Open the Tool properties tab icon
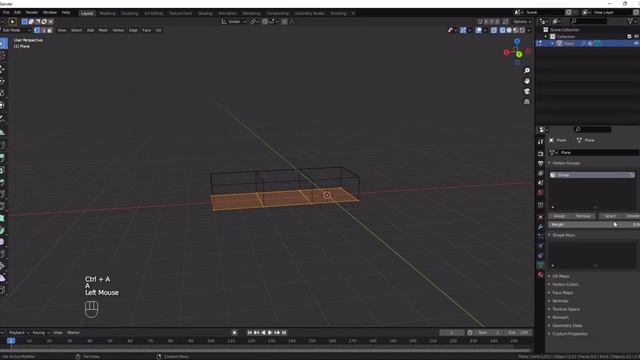Screen dimensions: 640x360 pyautogui.click(x=540, y=142)
